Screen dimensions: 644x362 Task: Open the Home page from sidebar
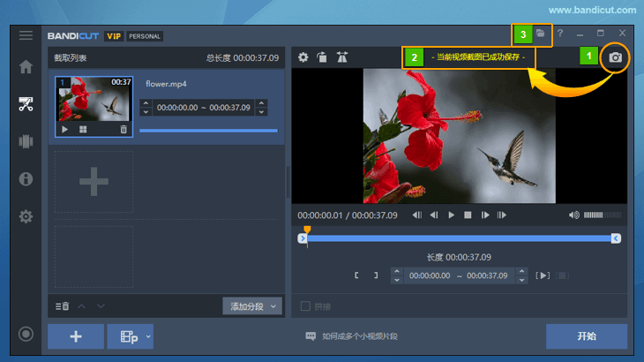[x=26, y=67]
